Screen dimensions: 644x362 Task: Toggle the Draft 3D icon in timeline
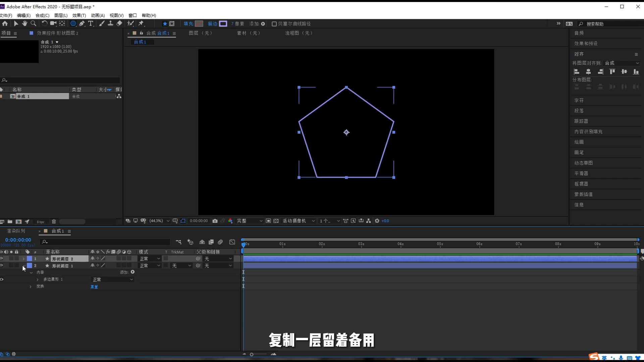pyautogui.click(x=191, y=242)
